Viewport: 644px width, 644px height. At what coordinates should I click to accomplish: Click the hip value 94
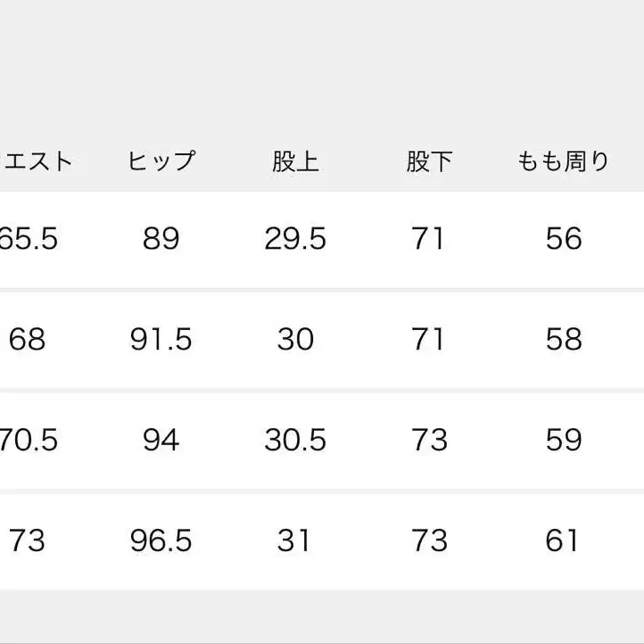point(161,440)
